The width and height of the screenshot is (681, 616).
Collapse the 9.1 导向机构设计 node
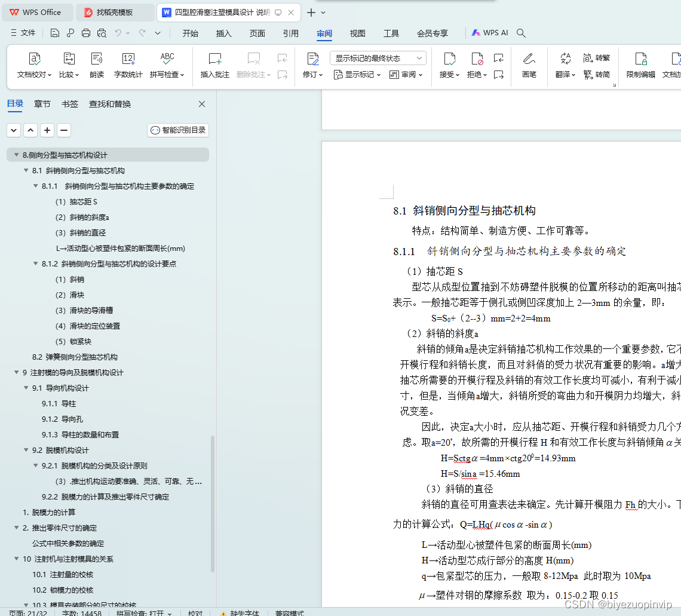(x=26, y=388)
